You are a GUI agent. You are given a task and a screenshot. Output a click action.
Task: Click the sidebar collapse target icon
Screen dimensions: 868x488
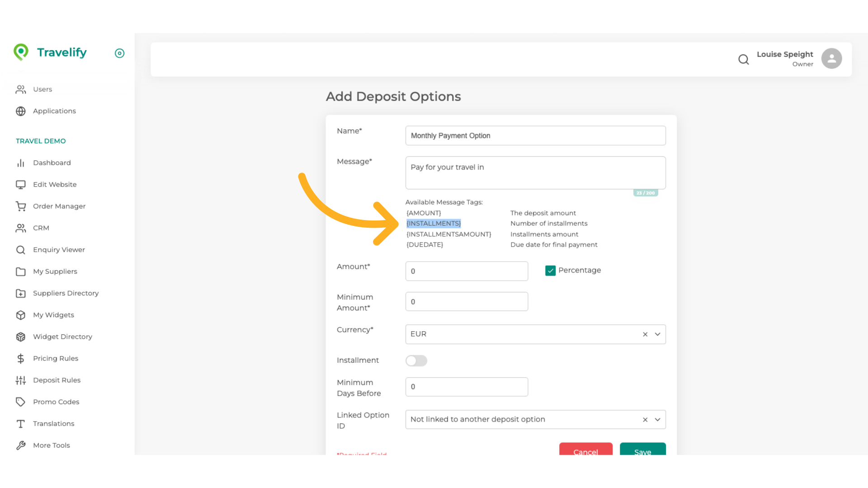point(119,53)
